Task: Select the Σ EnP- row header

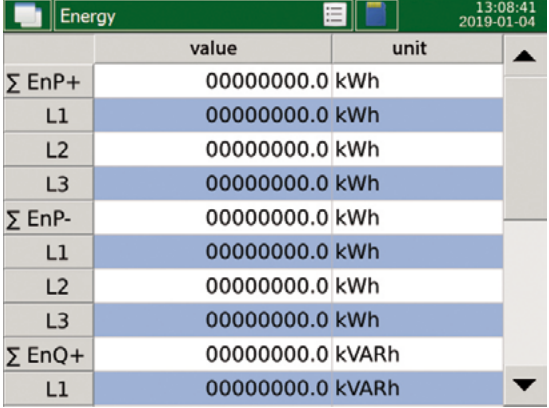Action: [x=48, y=218]
